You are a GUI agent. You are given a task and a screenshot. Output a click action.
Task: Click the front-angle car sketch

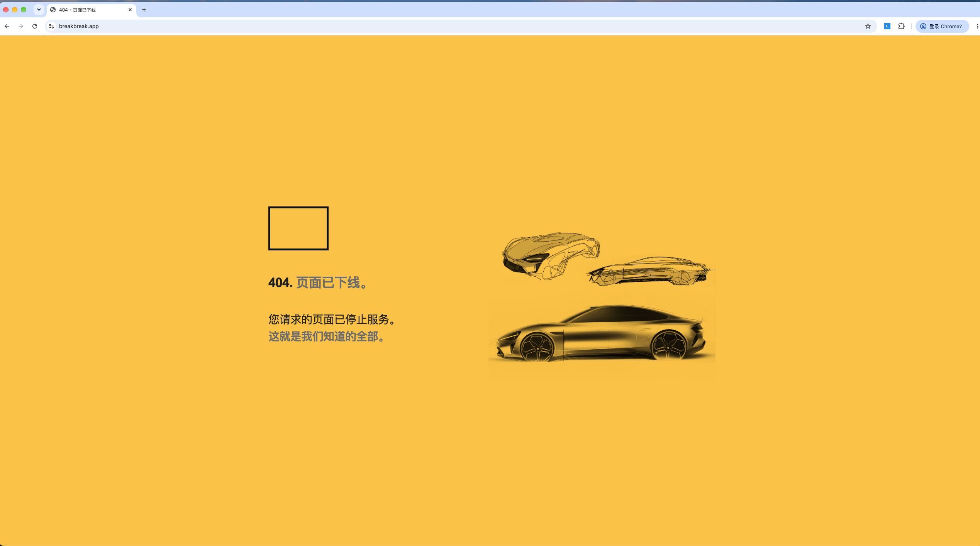(551, 255)
